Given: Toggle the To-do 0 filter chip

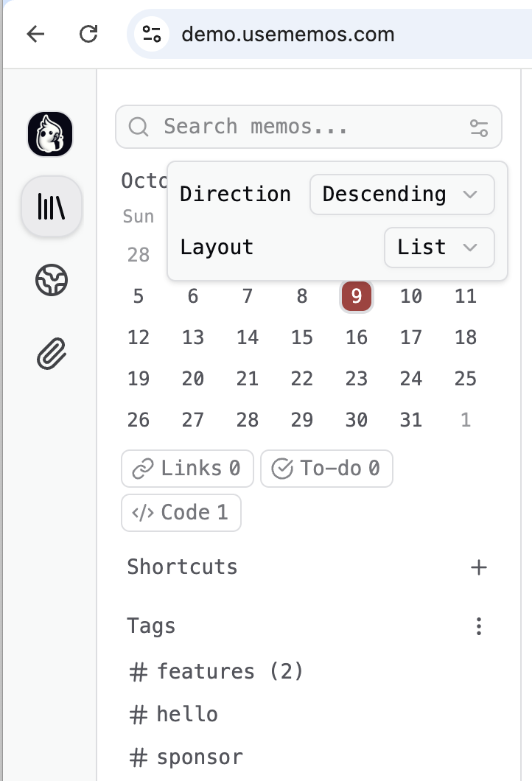Looking at the screenshot, I should pos(326,469).
